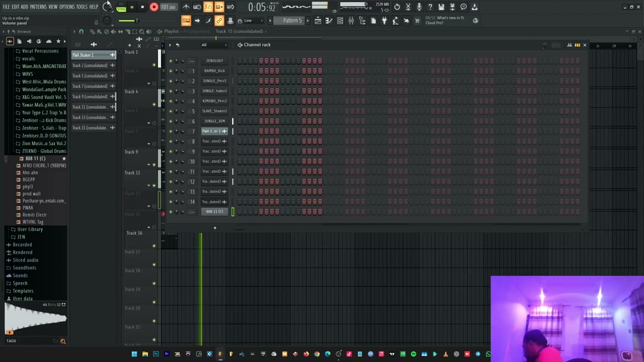Mute the KIMONO_Perc2 channel LED
The image size is (644, 362).
[x=171, y=101]
